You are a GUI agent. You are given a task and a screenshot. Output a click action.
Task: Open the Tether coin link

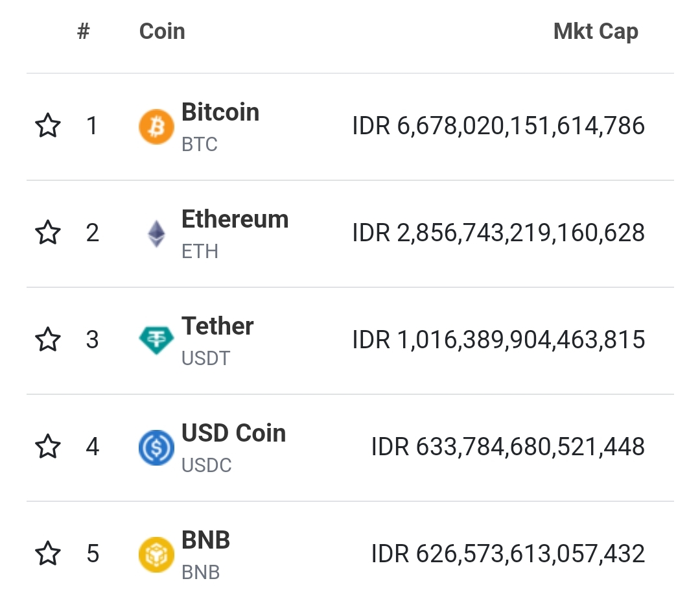click(217, 326)
